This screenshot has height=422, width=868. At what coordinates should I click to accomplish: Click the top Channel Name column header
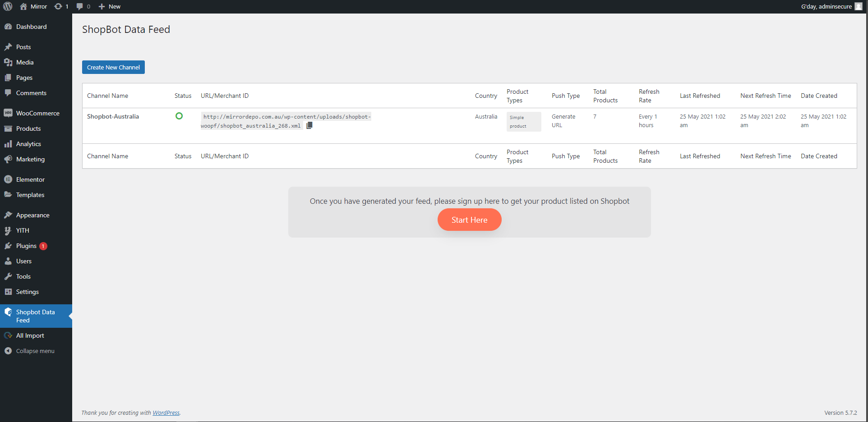107,96
